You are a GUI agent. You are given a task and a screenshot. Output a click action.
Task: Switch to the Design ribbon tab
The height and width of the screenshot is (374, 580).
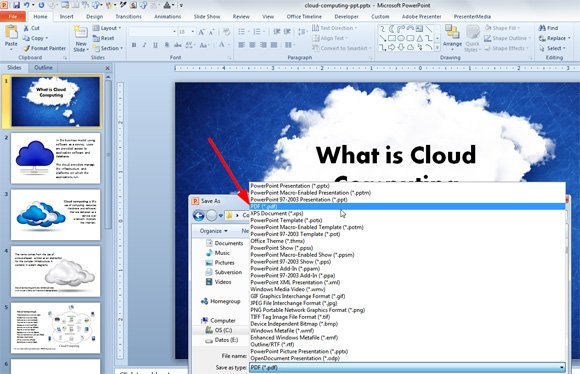point(95,17)
